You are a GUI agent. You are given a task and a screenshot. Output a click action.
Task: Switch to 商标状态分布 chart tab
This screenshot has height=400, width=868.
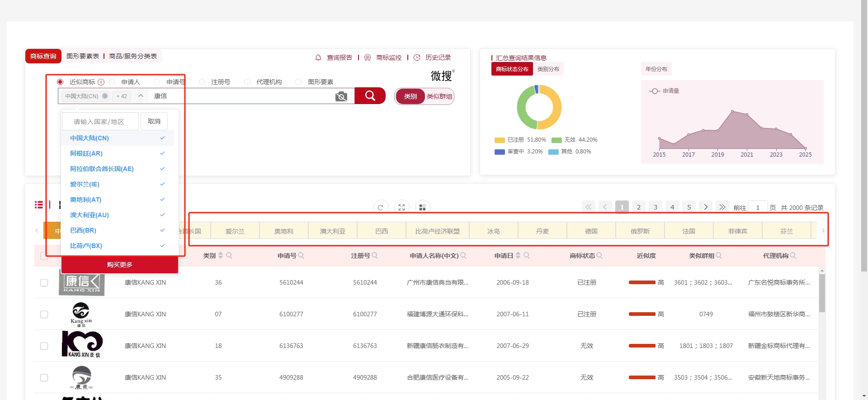pyautogui.click(x=512, y=69)
